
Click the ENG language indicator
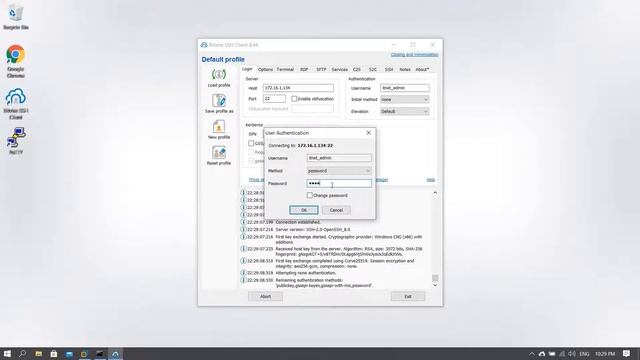tap(584, 354)
